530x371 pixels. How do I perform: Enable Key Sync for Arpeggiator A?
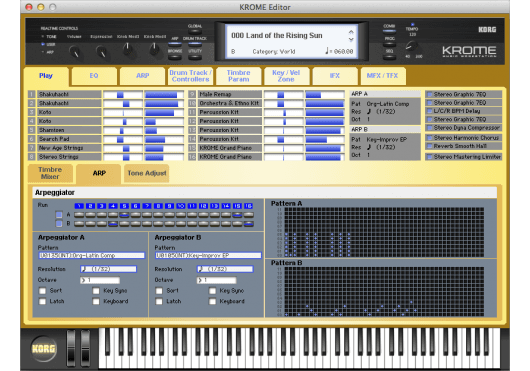pos(96,291)
